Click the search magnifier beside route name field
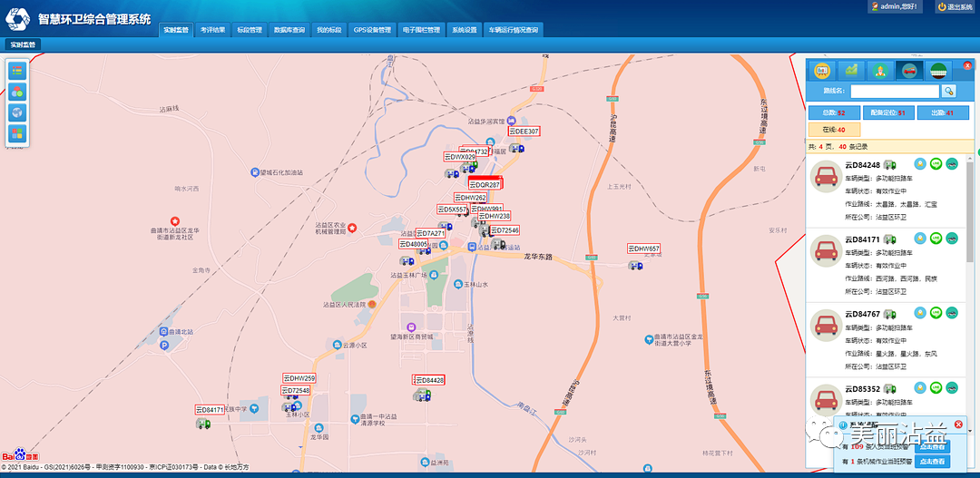This screenshot has width=980, height=478. coord(949,91)
